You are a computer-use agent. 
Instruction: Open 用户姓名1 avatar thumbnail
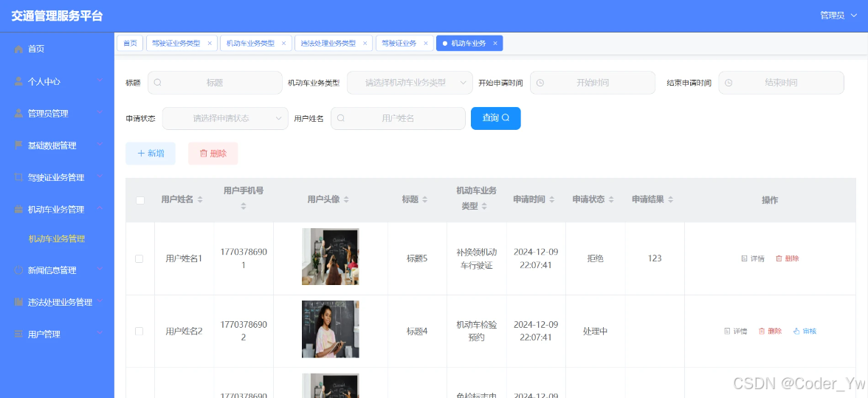coord(331,256)
